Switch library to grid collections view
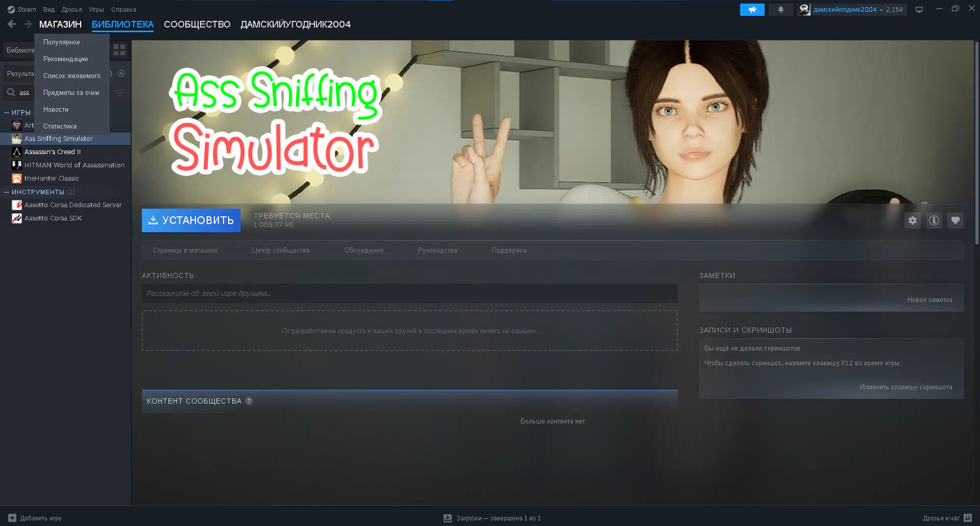Image resolution: width=980 pixels, height=526 pixels. click(x=119, y=49)
